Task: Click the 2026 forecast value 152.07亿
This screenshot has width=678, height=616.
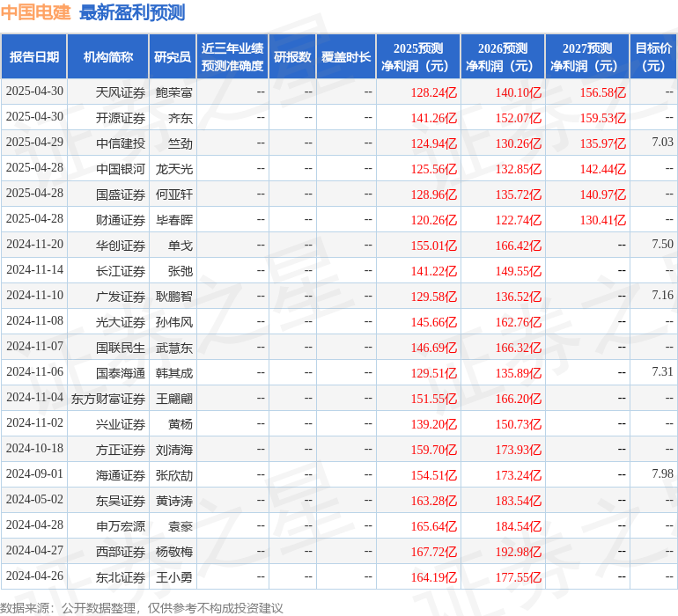Action: (518, 118)
